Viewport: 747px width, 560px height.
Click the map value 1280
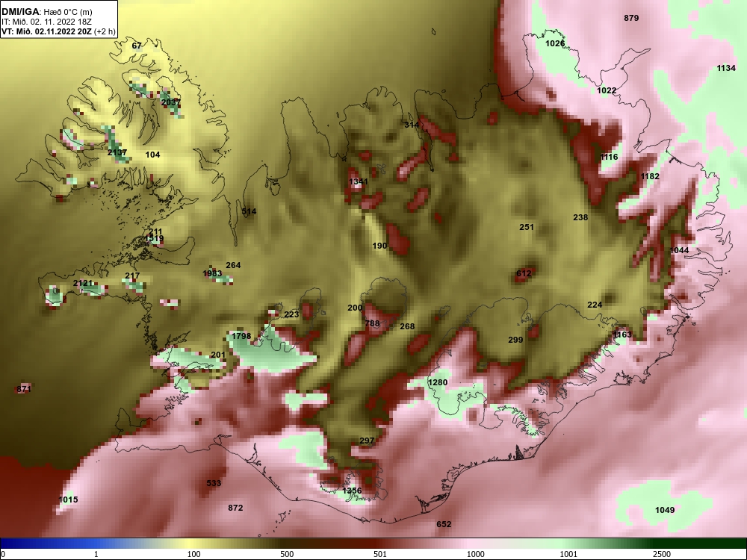click(437, 382)
